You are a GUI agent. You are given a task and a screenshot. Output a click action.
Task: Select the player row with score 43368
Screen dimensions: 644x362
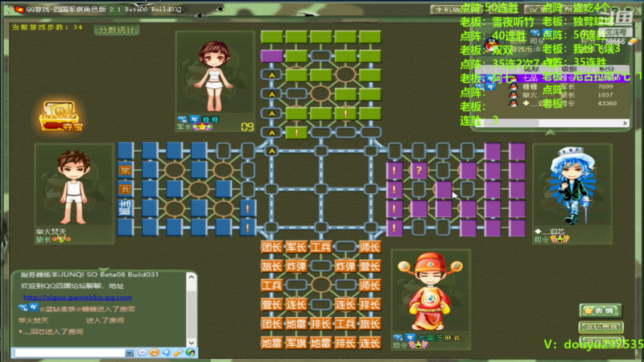552,104
